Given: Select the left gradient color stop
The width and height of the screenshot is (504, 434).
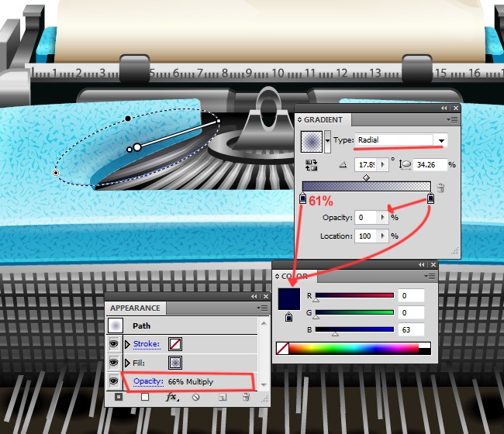Looking at the screenshot, I should pyautogui.click(x=302, y=198).
